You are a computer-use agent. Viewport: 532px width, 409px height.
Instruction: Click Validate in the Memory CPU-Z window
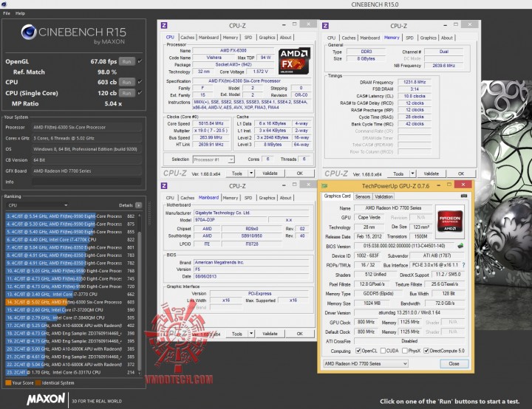(431, 173)
